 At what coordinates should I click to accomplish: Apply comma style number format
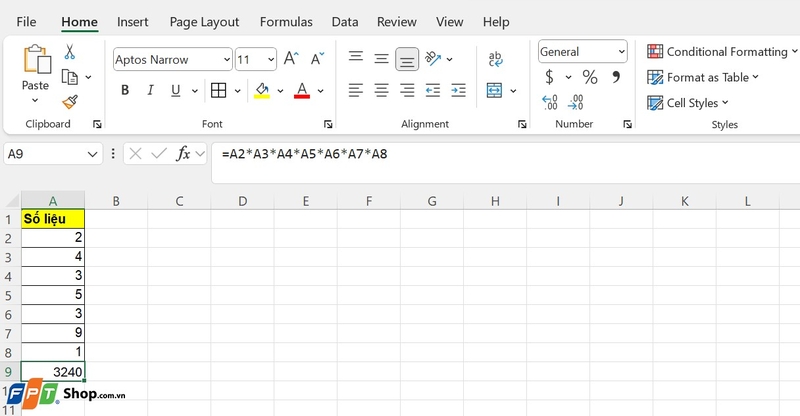click(616, 77)
